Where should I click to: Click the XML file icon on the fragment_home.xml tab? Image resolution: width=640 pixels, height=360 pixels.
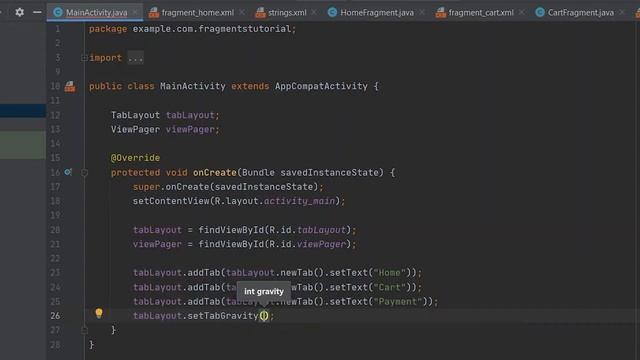pyautogui.click(x=154, y=13)
